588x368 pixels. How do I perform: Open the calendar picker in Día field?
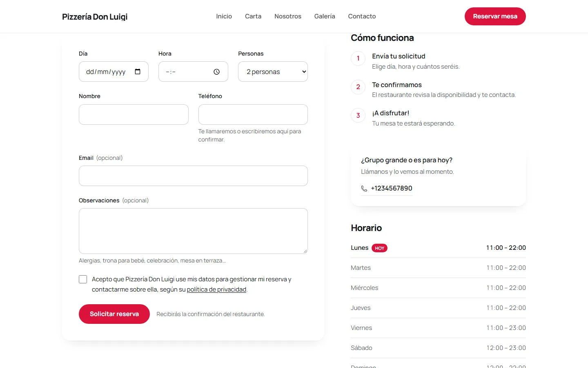[x=138, y=72]
